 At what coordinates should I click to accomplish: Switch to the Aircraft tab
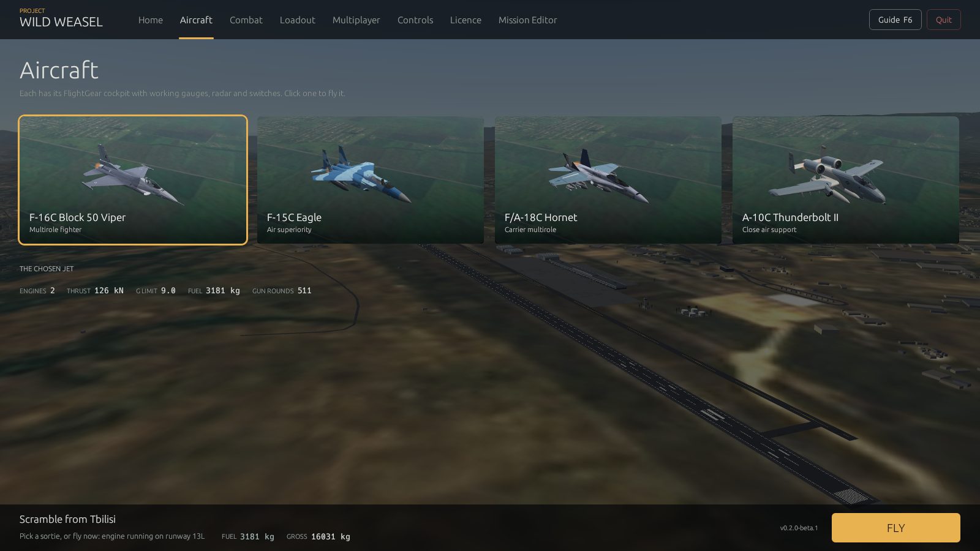[196, 20]
